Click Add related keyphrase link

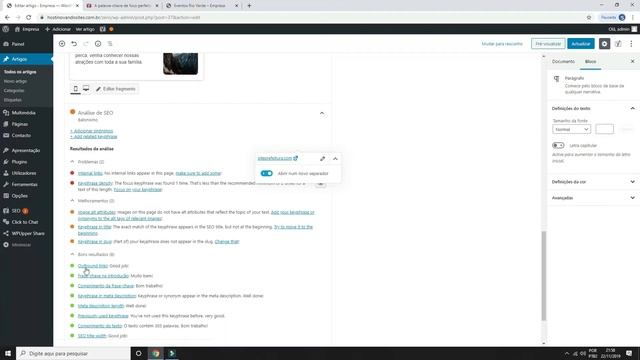click(x=93, y=137)
